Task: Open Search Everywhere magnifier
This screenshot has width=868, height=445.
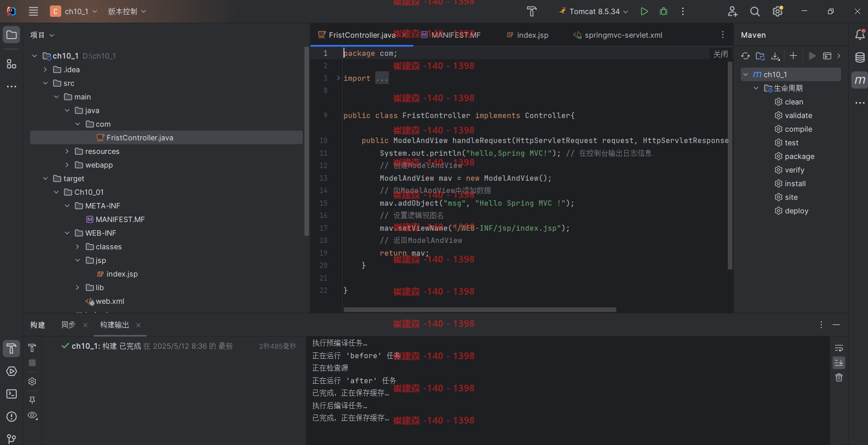Action: (x=755, y=11)
